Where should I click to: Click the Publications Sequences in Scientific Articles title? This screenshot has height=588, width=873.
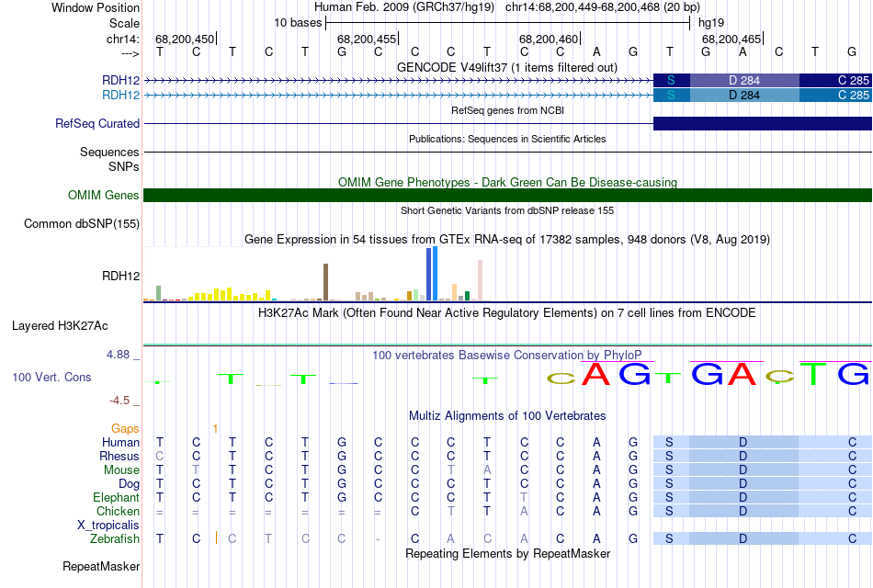click(x=507, y=139)
